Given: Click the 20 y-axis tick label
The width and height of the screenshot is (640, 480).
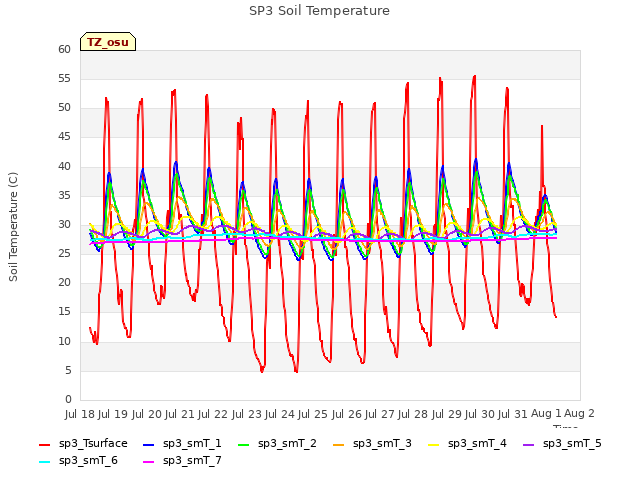Looking at the screenshot, I should [64, 283].
